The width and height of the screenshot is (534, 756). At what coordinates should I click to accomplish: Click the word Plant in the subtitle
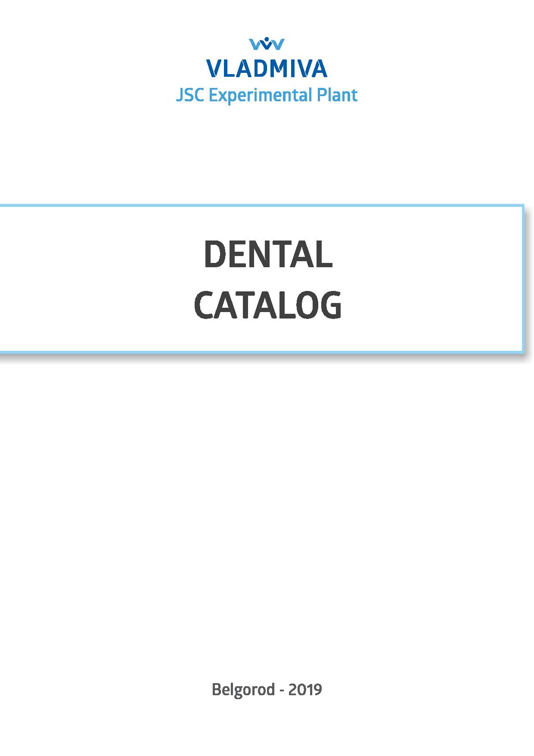click(x=337, y=95)
